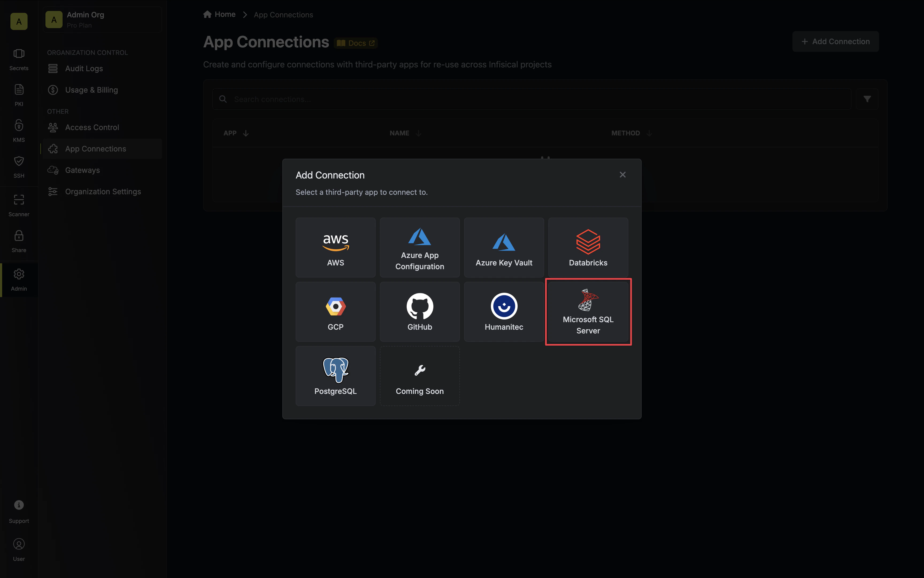Select the Databricks connection card
This screenshot has width=924, height=578.
pos(588,247)
